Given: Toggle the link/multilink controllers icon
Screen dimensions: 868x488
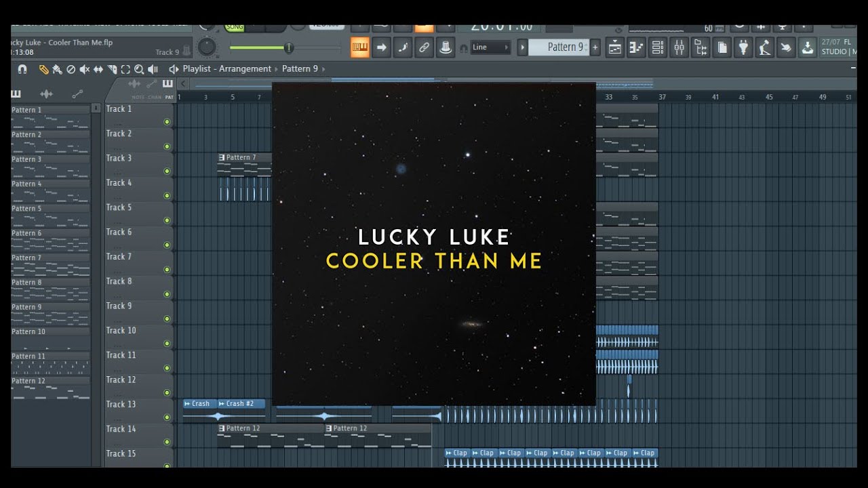Looking at the screenshot, I should tap(424, 47).
